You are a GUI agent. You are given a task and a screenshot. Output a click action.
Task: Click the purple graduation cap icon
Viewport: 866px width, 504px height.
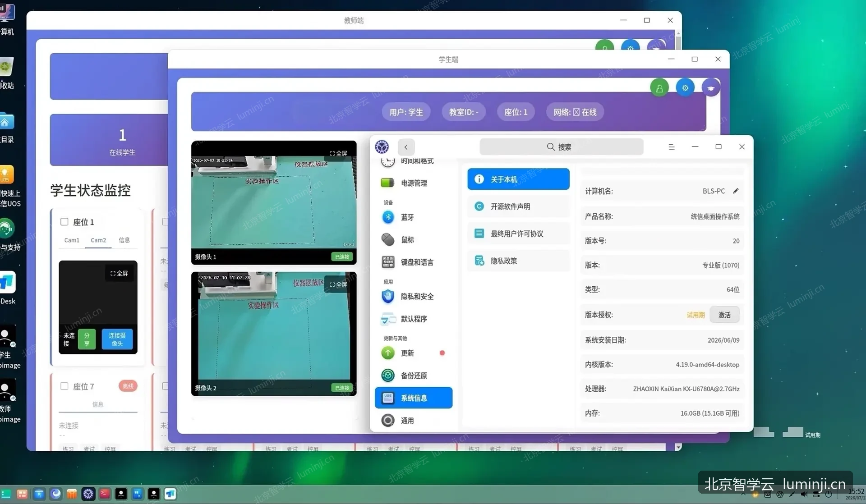point(711,88)
